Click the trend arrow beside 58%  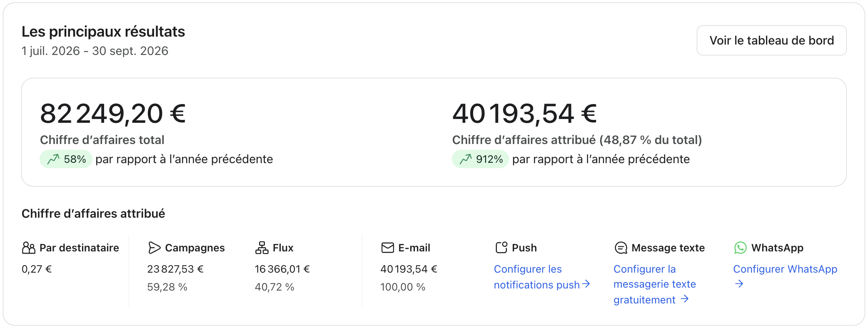click(53, 159)
